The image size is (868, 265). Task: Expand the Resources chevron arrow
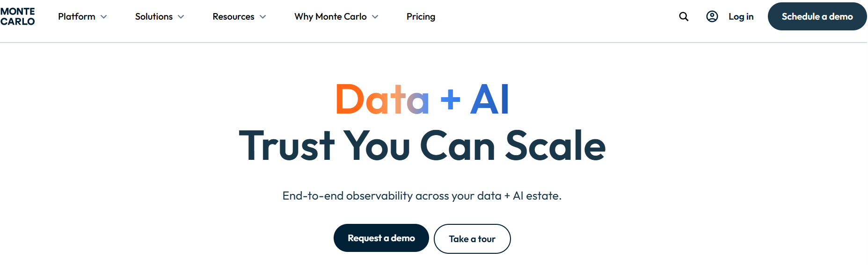click(263, 17)
